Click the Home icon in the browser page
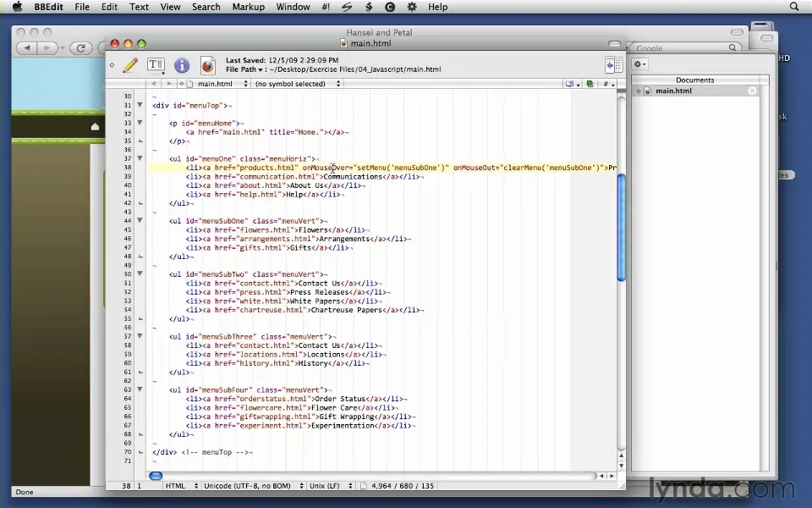Screen dimensions: 812x508 95,126
